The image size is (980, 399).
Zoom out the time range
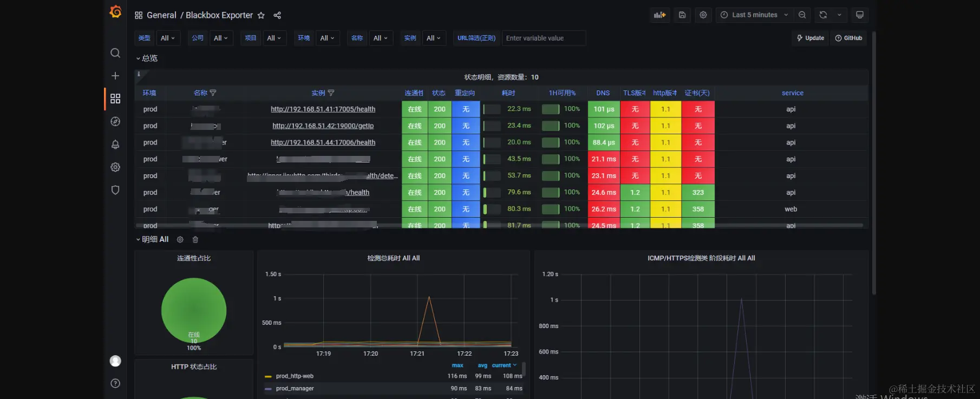[x=802, y=15]
